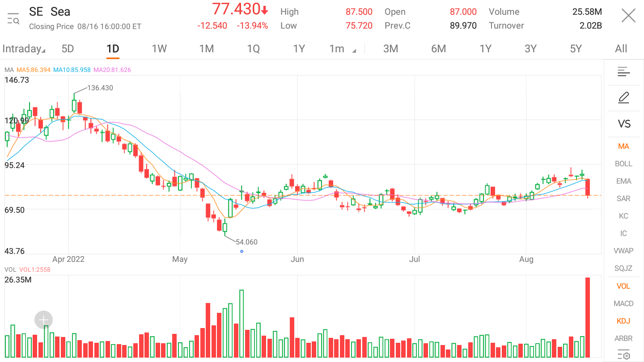Set range to 5Y
This screenshot has width=644, height=362.
tap(576, 49)
